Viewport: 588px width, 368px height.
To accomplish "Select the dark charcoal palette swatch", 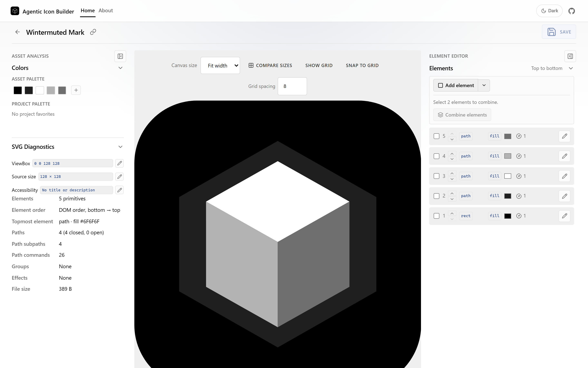I will pyautogui.click(x=29, y=90).
